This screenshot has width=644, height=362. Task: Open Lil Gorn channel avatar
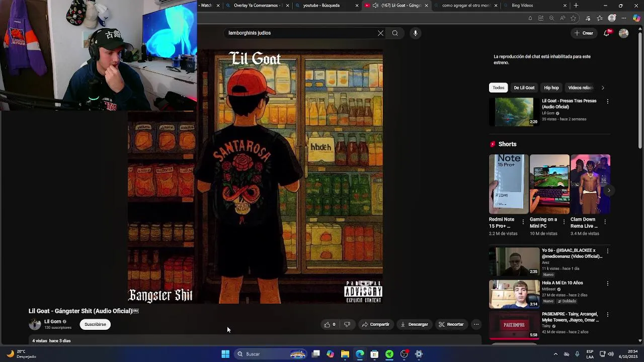pos(35,324)
